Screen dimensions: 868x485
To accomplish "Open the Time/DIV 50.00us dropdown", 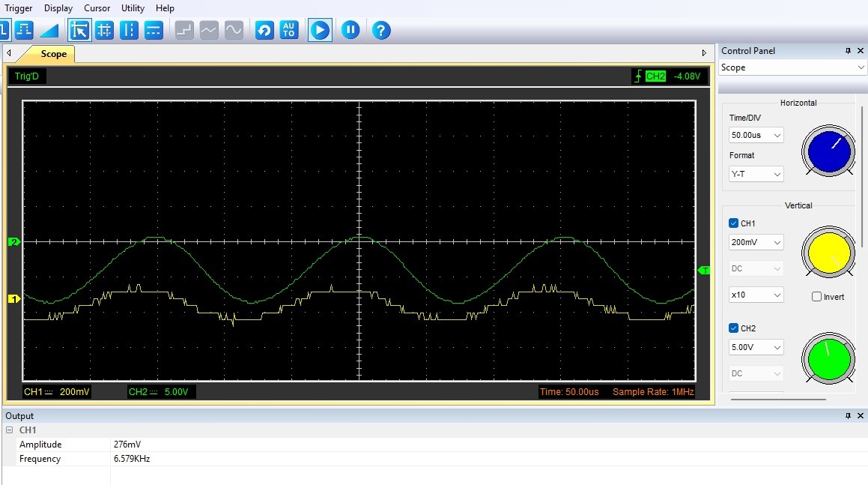I will coord(756,135).
